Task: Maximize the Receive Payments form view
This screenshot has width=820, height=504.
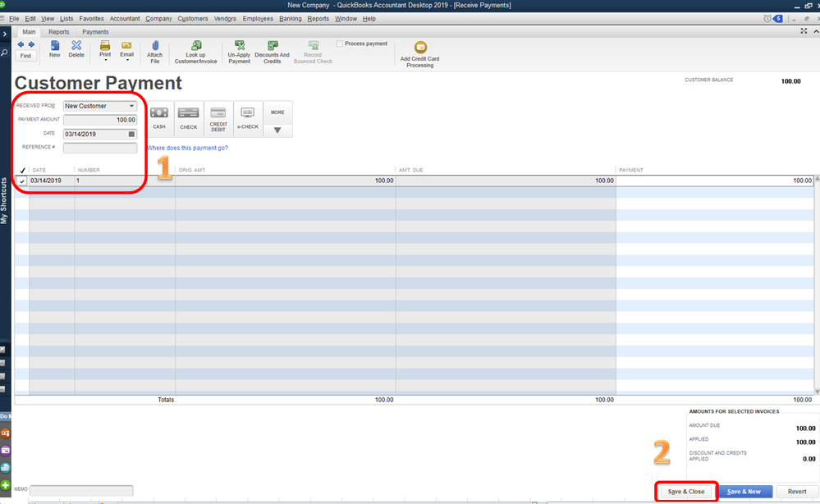Action: [x=804, y=31]
